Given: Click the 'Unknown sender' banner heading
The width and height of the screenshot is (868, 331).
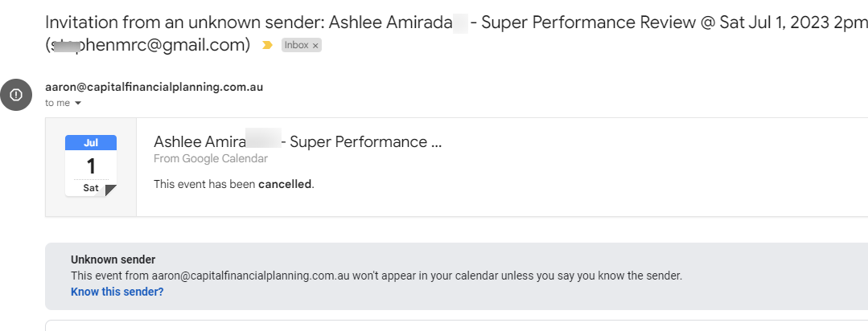Looking at the screenshot, I should (113, 259).
